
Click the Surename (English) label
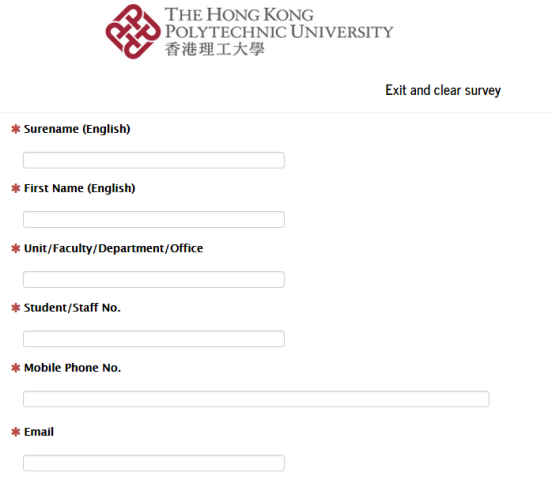[x=77, y=129]
